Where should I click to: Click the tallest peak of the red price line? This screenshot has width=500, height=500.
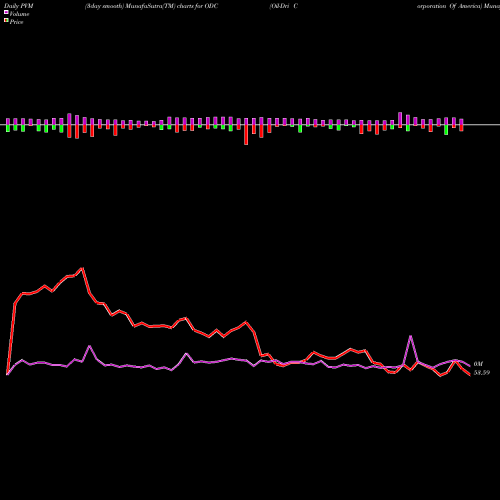pos(82,268)
